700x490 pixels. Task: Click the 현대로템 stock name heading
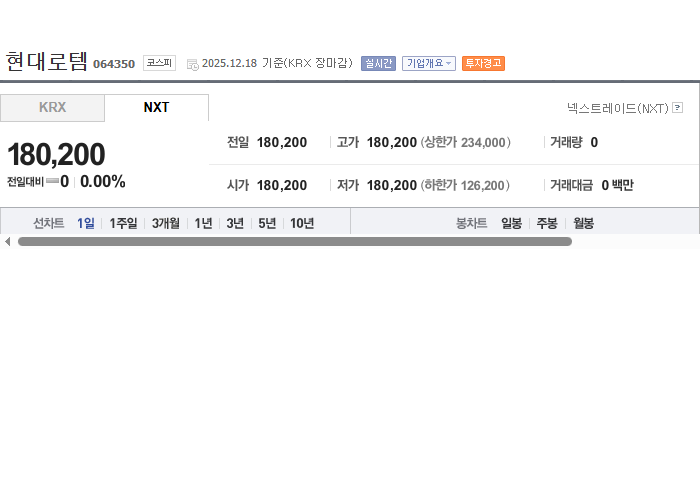coord(46,62)
